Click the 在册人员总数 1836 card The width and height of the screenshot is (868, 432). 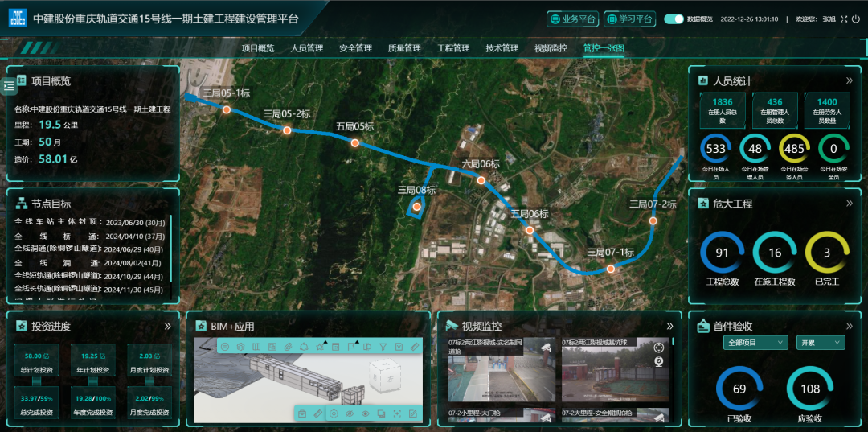pyautogui.click(x=723, y=111)
